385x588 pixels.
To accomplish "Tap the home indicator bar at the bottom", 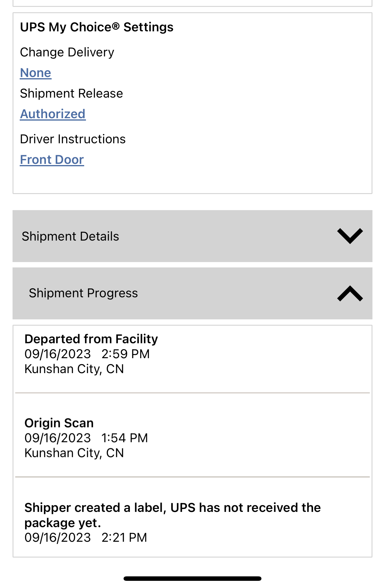I will 192,578.
